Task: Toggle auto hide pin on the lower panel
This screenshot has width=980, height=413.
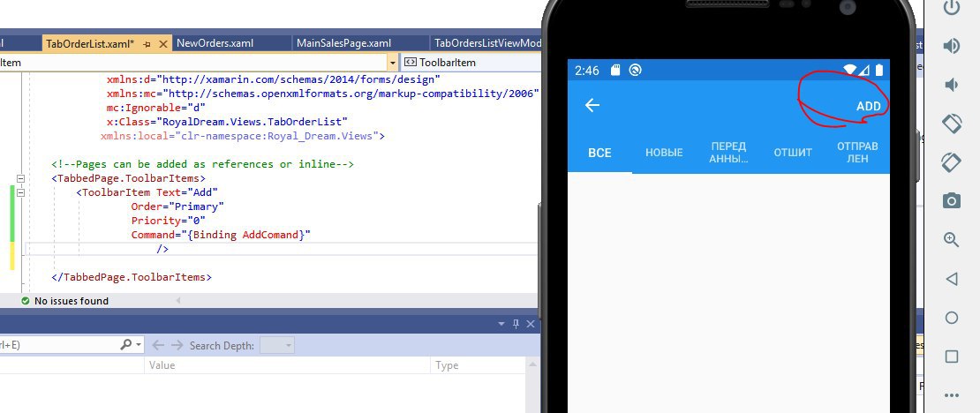Action: 516,324
